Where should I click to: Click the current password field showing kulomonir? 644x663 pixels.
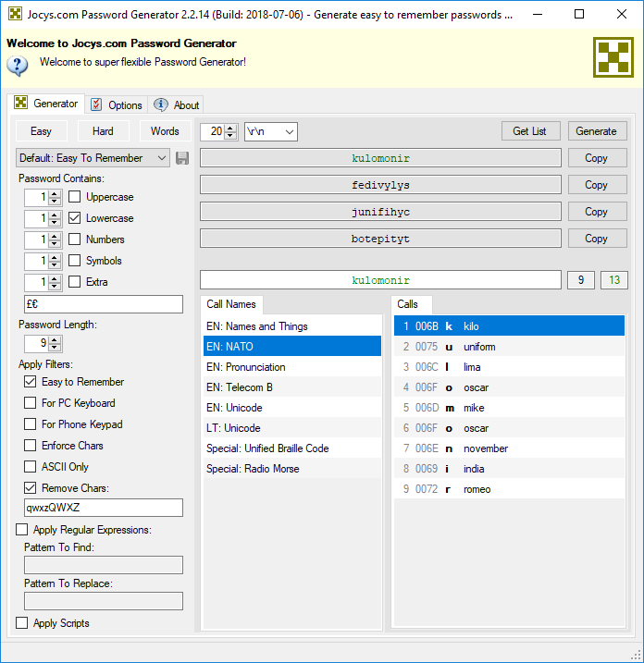(380, 280)
